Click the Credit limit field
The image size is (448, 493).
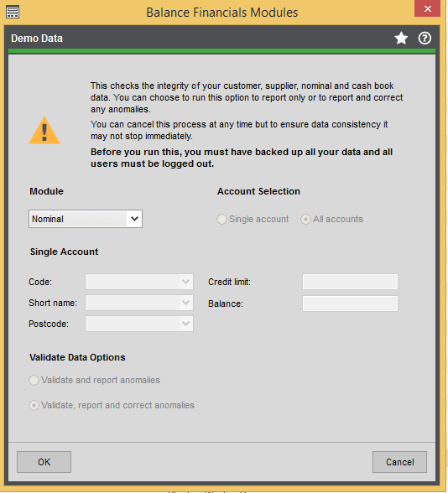click(350, 282)
